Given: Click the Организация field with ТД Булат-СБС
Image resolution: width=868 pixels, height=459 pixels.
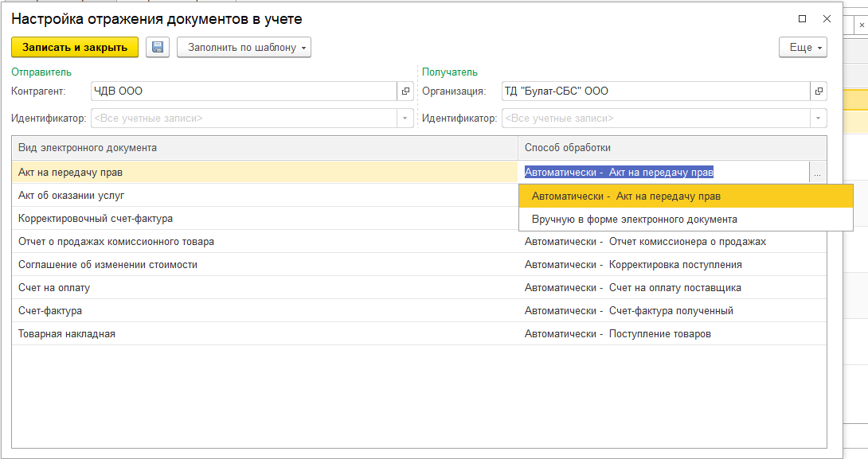Looking at the screenshot, I should click(656, 91).
